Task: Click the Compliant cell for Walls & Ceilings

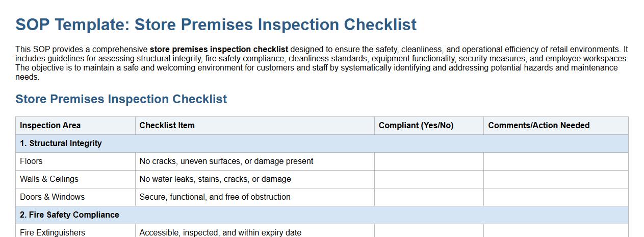Action: click(x=428, y=179)
